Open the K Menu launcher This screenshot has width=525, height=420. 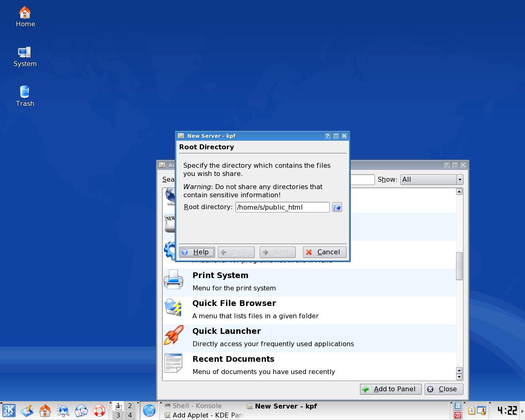9,410
